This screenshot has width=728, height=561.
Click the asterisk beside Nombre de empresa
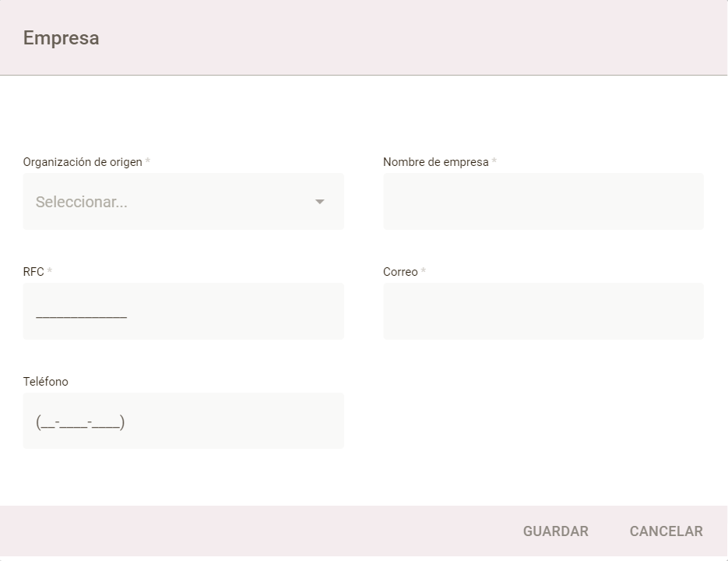[x=494, y=162]
